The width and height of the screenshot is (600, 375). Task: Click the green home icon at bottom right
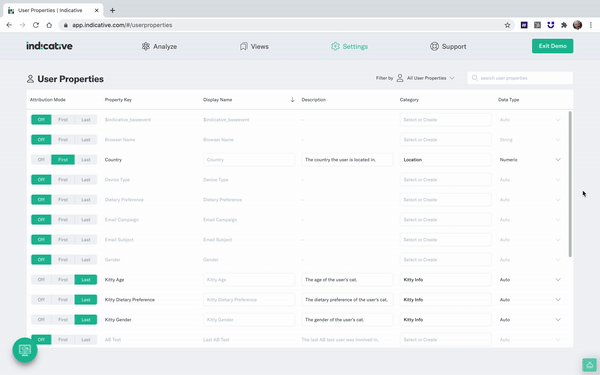589,365
